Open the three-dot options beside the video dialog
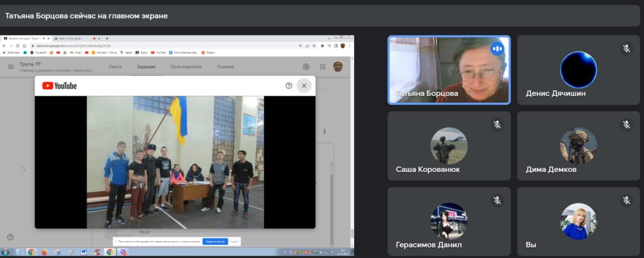 [325, 131]
